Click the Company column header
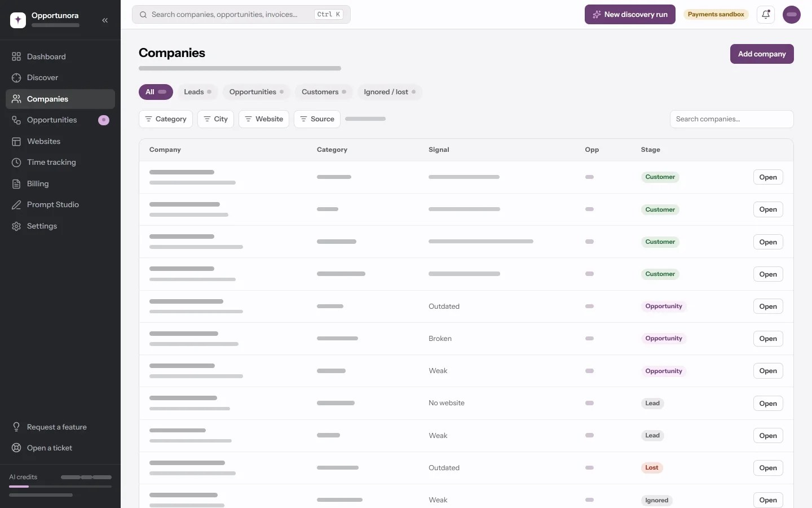 165,150
